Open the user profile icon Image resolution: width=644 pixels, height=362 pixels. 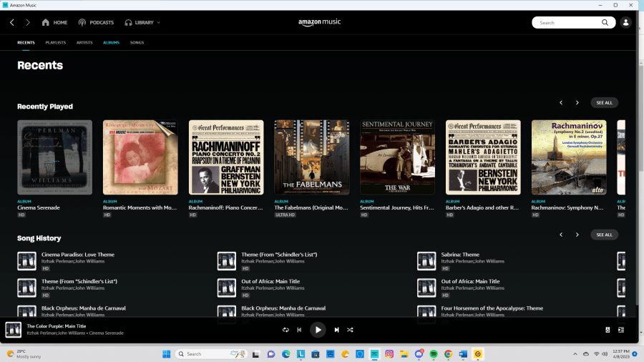(x=626, y=22)
